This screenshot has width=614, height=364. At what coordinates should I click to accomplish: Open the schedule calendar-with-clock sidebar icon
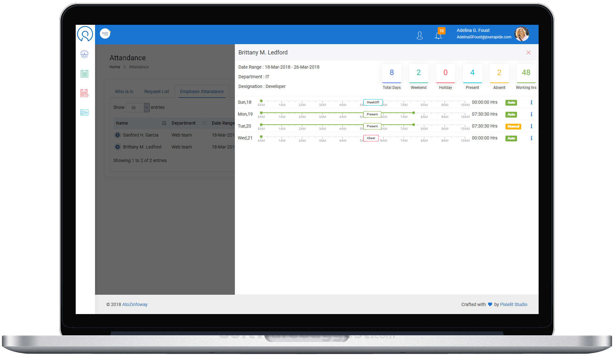tap(84, 93)
